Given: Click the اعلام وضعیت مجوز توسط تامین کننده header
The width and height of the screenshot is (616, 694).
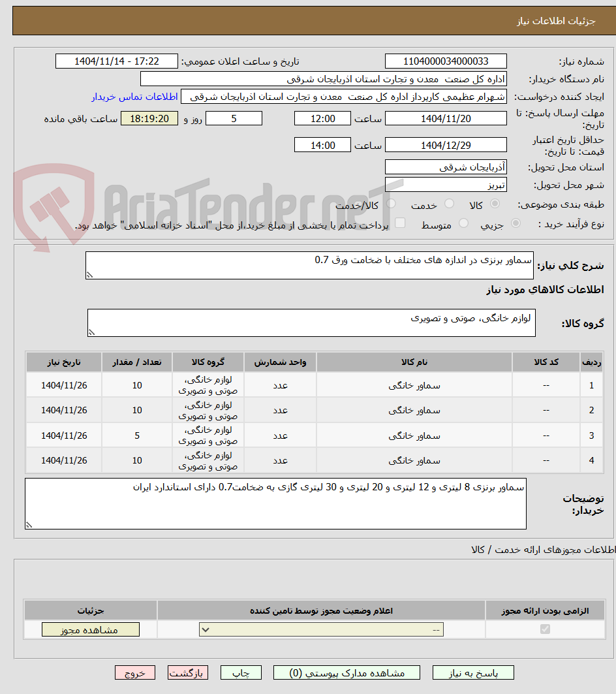Looking at the screenshot, I should (x=321, y=611).
